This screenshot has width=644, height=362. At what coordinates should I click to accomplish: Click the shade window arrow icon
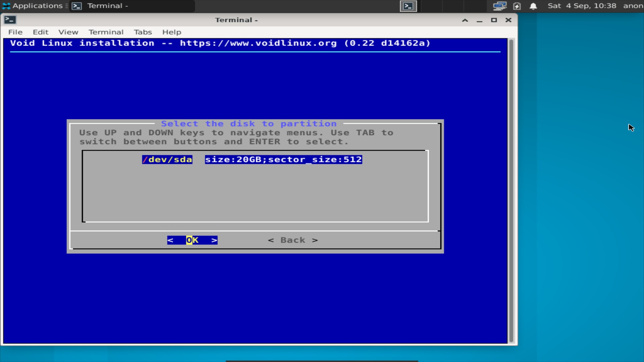coord(465,20)
